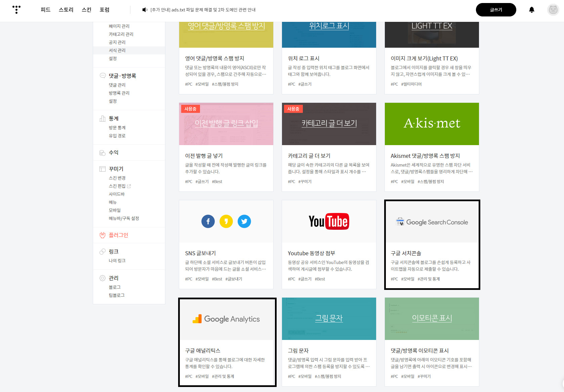Open 이미지 크게 보기(Light TT EX) title

coord(424,58)
